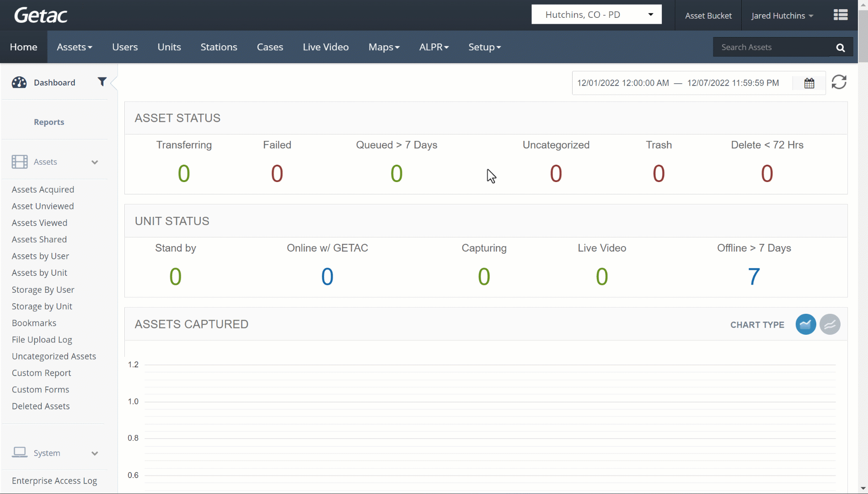Click the Offline > 7 Days count 7
Viewport: 868px width, 494px height.
tap(754, 277)
